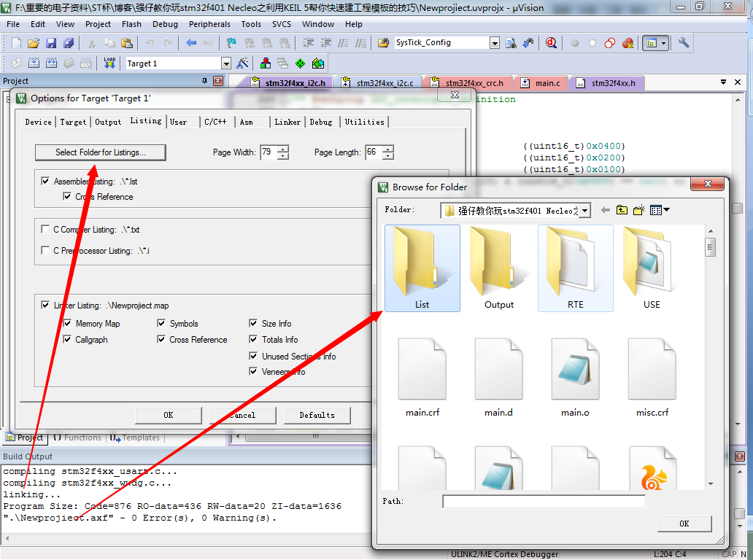This screenshot has height=560, width=753.
Task: Increase the Page Length spinner value
Action: [x=388, y=149]
